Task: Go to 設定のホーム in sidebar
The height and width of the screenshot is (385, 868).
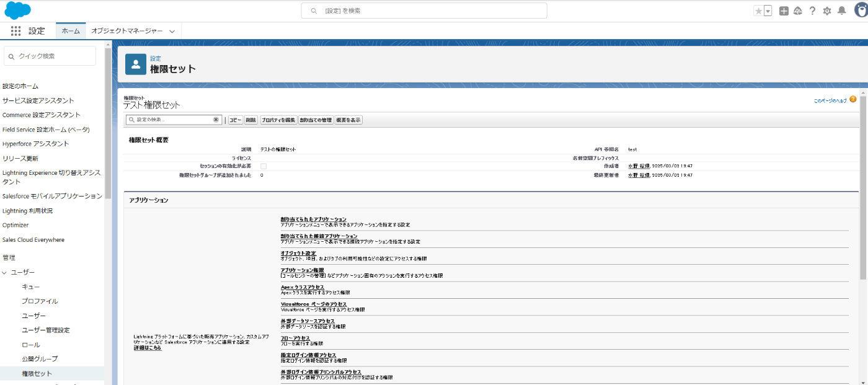Action: pos(20,86)
